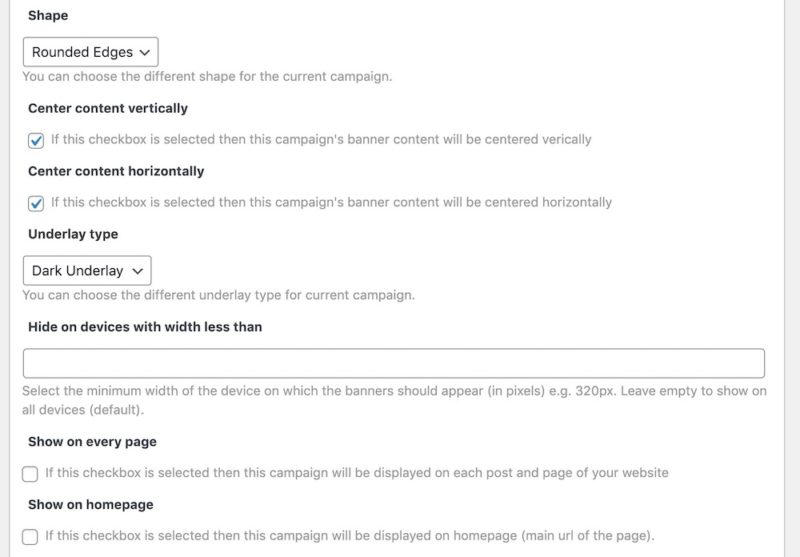Click the help text about different shape for campaign
Viewport: 800px width, 557px height.
point(207,77)
